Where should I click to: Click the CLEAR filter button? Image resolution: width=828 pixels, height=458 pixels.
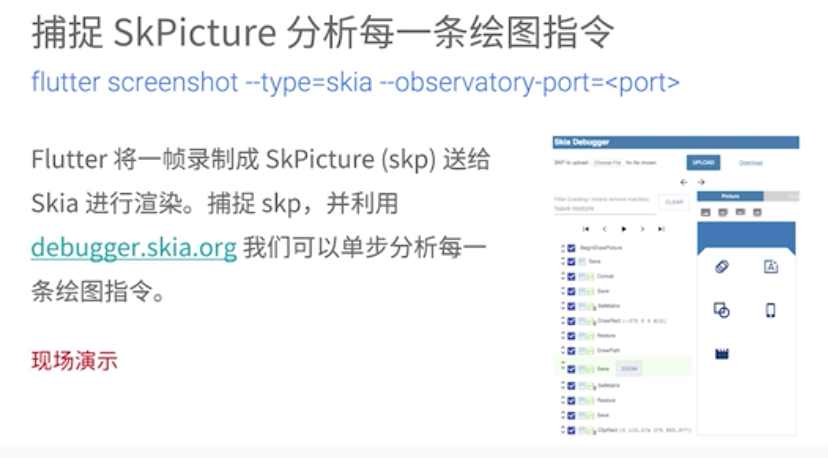click(x=674, y=202)
